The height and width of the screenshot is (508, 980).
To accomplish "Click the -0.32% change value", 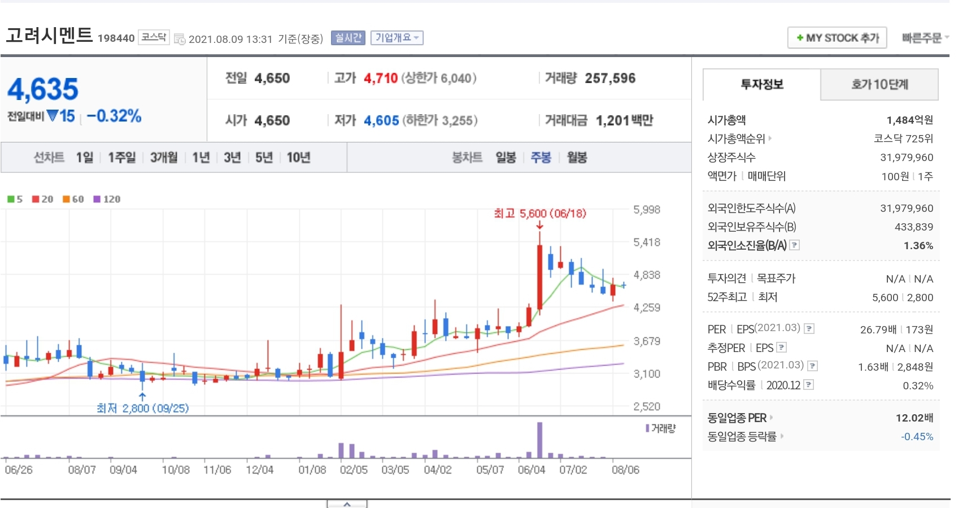I will pyautogui.click(x=114, y=116).
